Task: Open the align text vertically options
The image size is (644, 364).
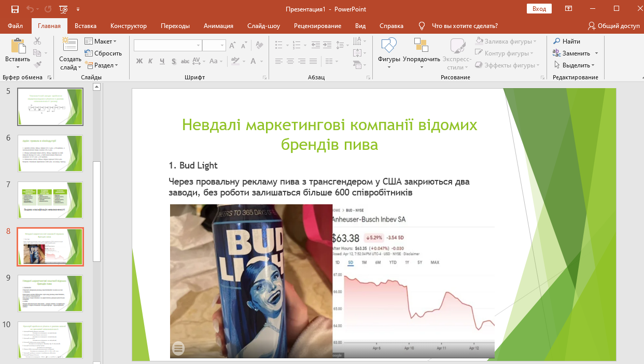Action: pos(358,53)
